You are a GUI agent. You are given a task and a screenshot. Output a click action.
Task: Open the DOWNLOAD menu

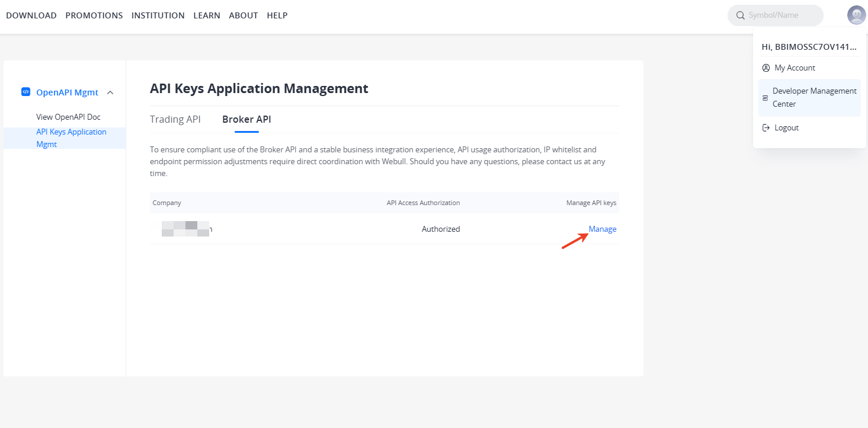[31, 15]
